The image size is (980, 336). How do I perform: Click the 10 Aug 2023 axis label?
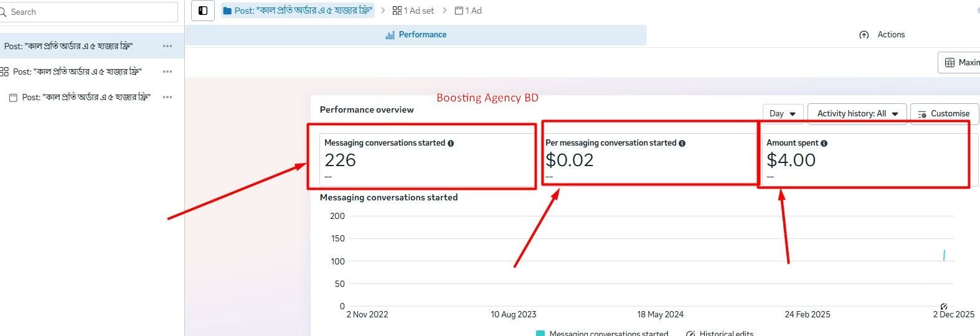(x=514, y=314)
